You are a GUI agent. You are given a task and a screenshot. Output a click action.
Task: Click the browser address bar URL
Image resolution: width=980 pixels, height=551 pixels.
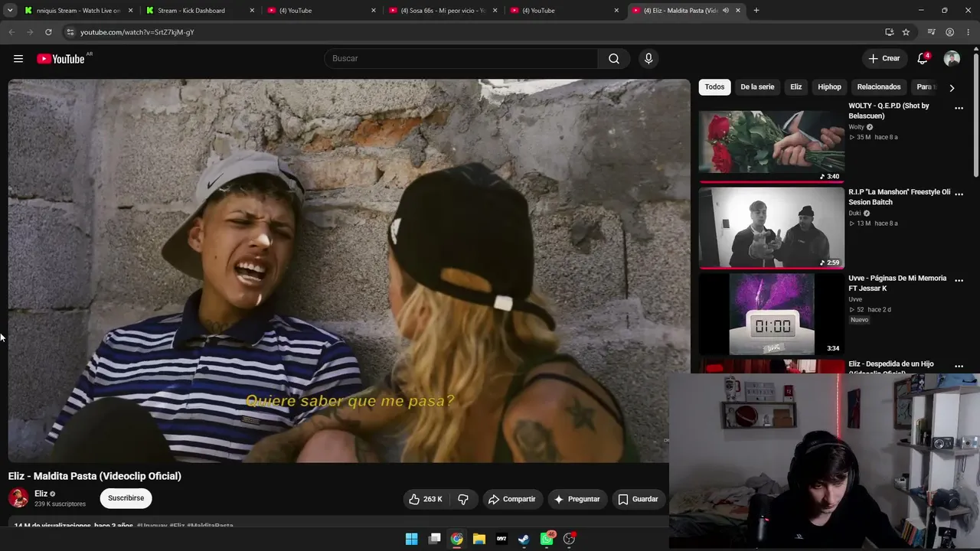pyautogui.click(x=137, y=32)
